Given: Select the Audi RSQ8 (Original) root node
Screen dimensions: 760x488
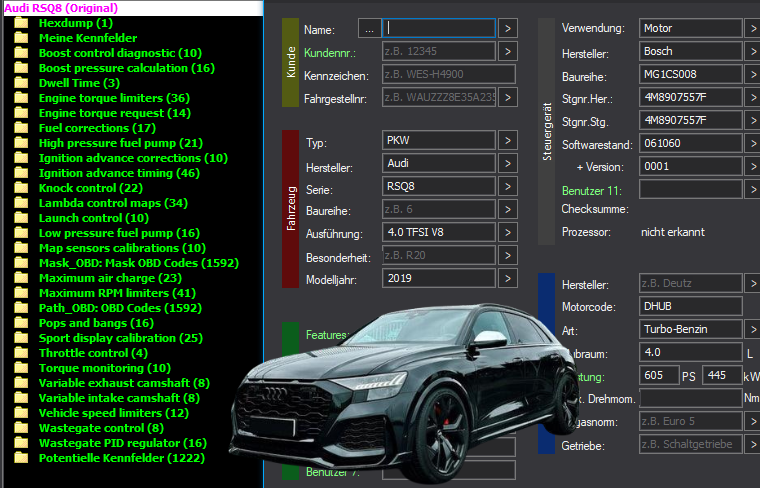Looking at the screenshot, I should click(61, 8).
